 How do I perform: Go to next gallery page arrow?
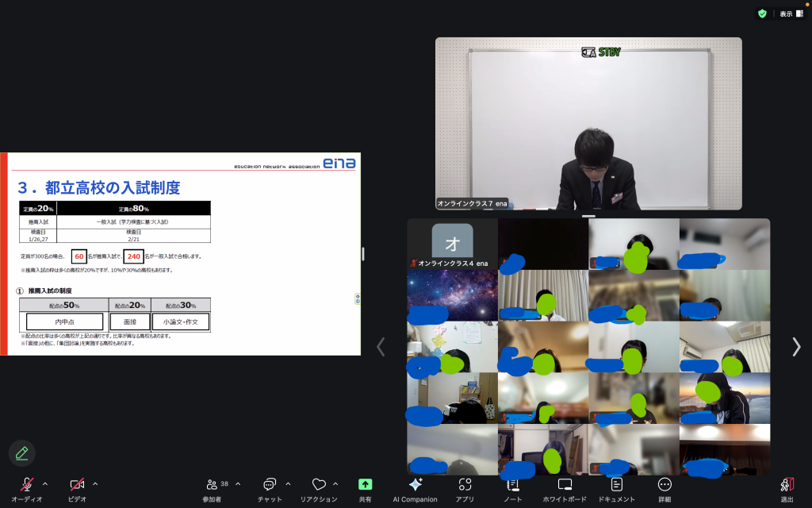pyautogui.click(x=796, y=347)
